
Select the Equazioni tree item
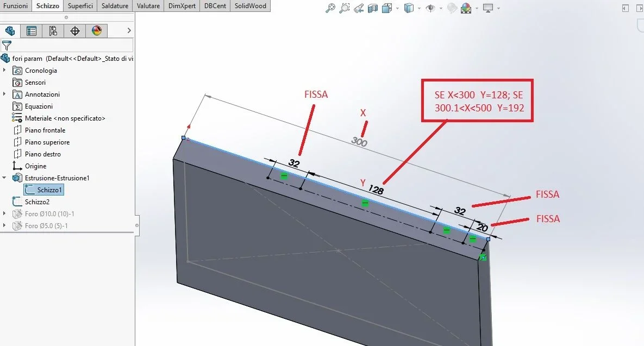(39, 106)
